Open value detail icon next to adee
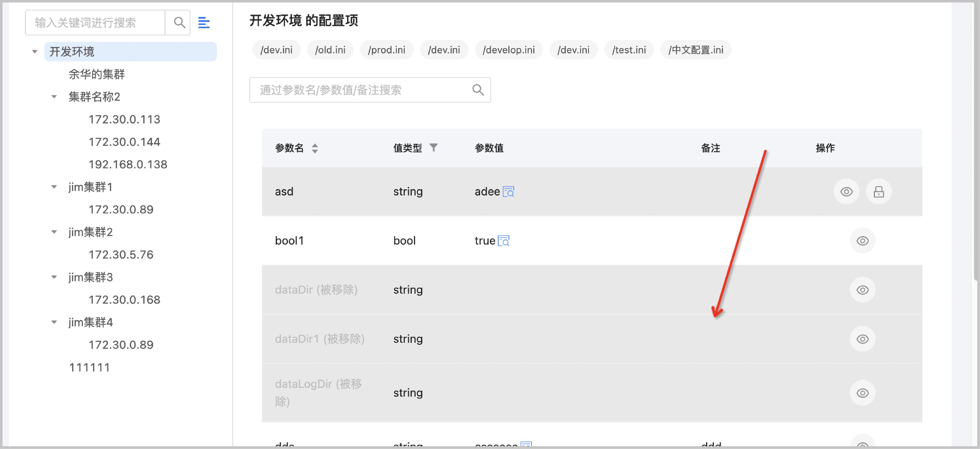The image size is (980, 449). pos(509,192)
